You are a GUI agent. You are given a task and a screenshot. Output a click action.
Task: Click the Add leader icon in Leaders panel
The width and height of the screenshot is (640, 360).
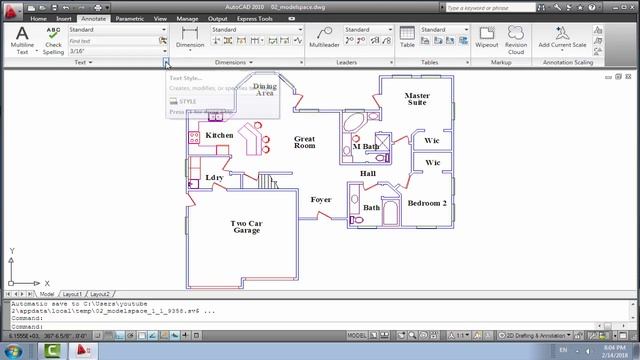coord(349,40)
